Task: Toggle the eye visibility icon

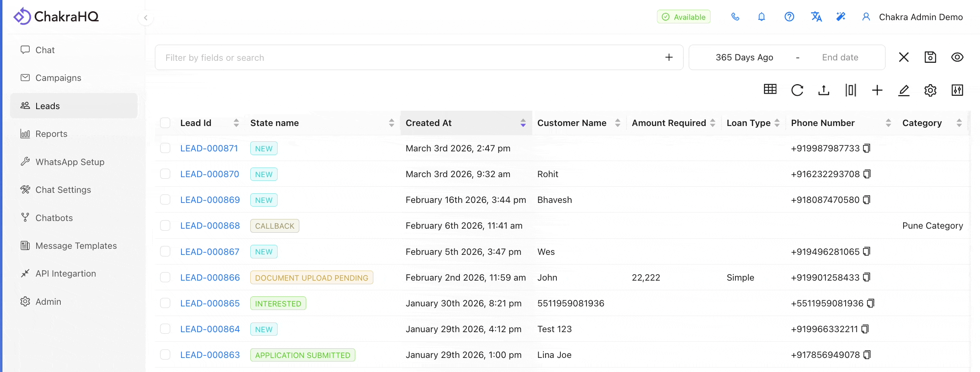Action: [957, 57]
